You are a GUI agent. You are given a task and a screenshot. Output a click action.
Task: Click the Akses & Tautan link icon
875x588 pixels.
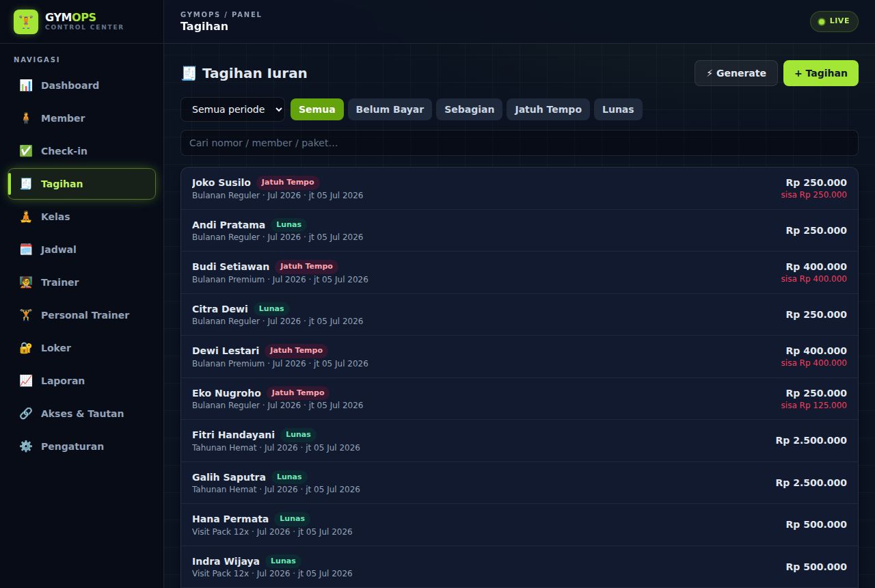(26, 414)
